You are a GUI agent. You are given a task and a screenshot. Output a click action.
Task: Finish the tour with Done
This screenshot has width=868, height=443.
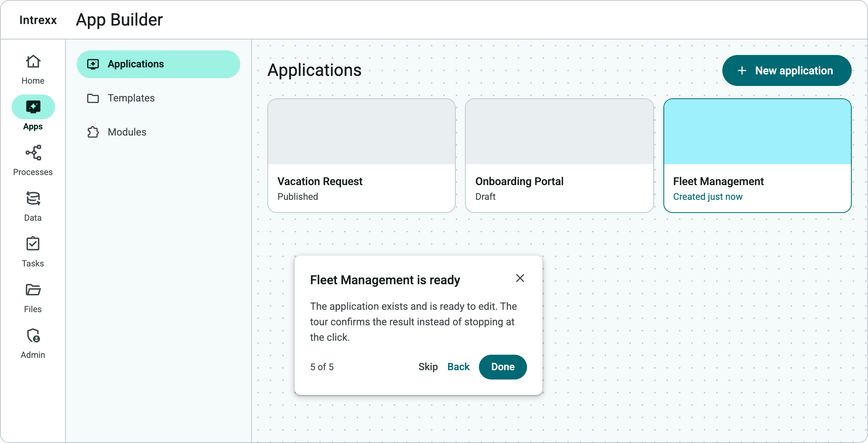click(x=503, y=367)
